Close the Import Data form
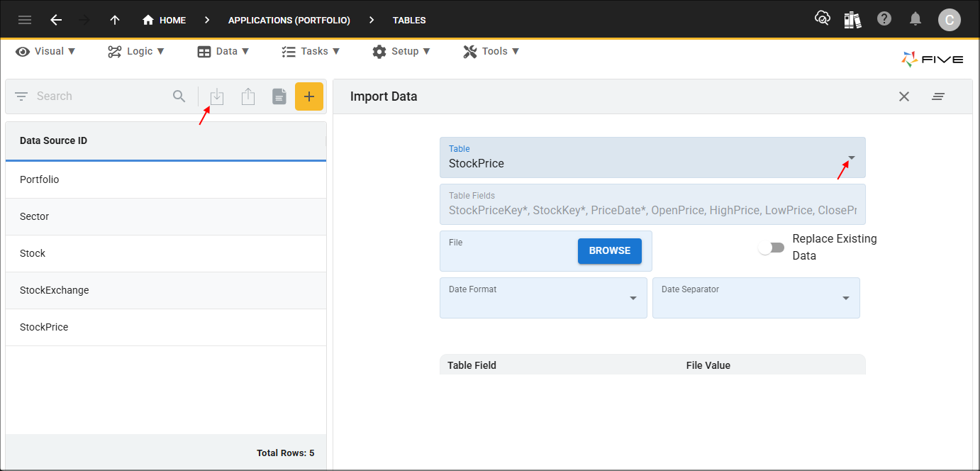 pyautogui.click(x=904, y=96)
